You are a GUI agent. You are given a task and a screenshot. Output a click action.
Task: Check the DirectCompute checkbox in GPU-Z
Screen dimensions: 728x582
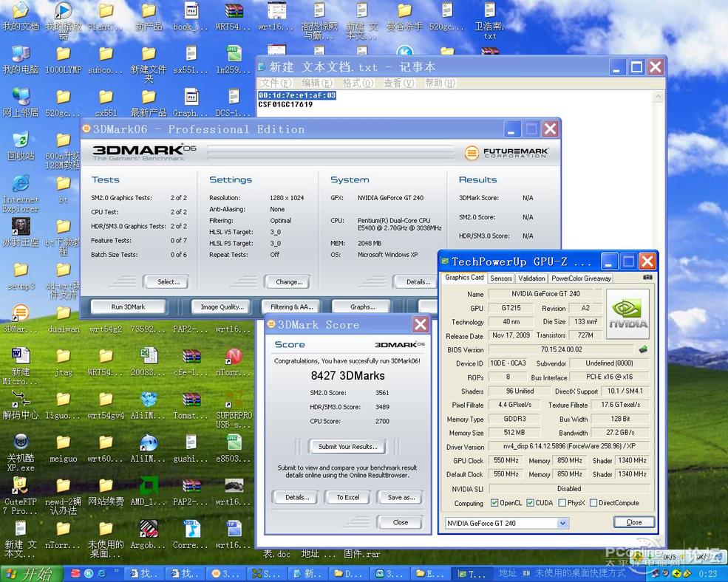point(593,503)
